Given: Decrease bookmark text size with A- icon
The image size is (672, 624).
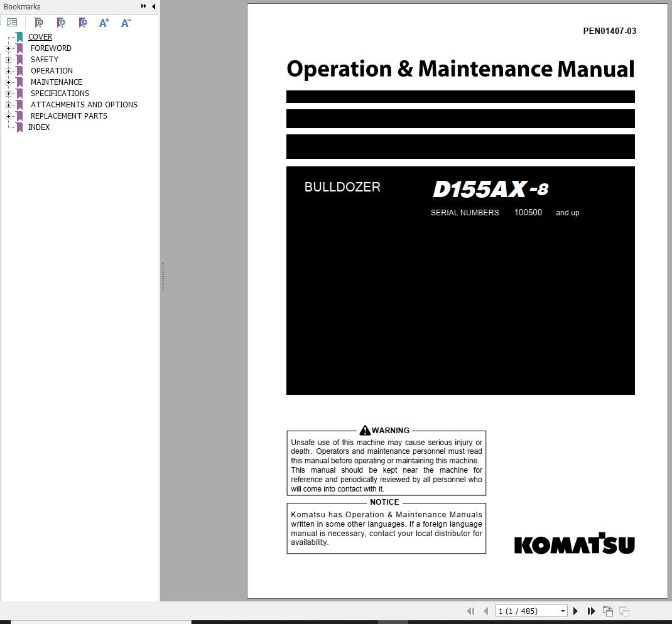Looking at the screenshot, I should (125, 23).
